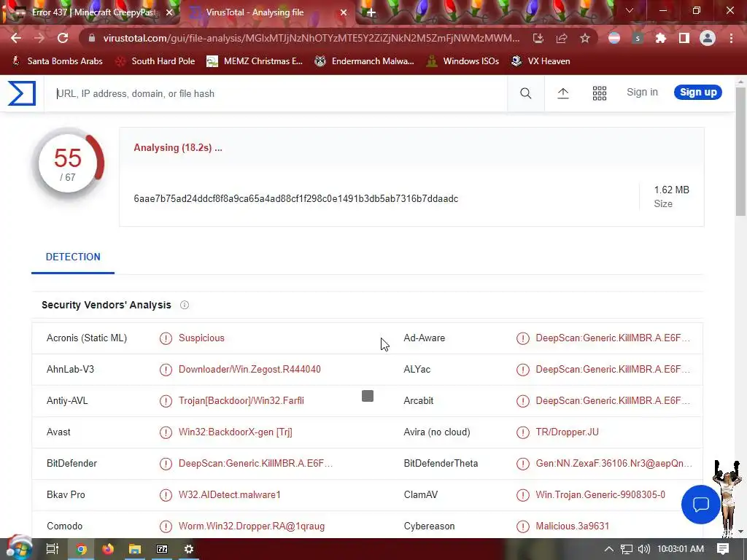Click the Chrome taskbar icon
This screenshot has width=747, height=560.
point(82,549)
